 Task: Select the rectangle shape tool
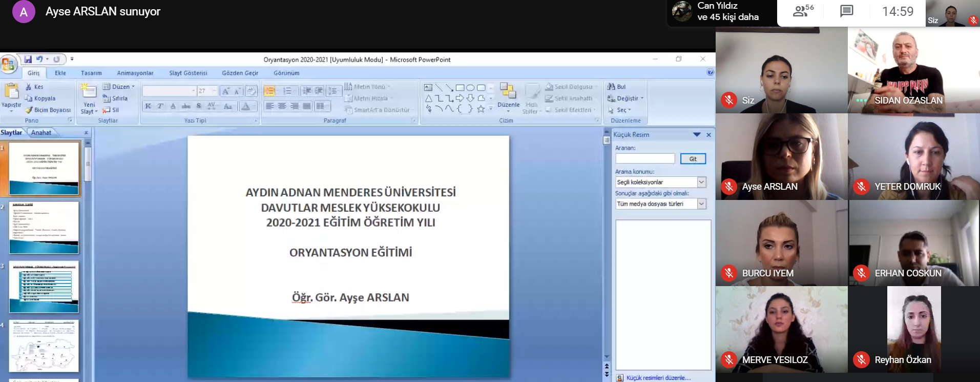tap(460, 88)
